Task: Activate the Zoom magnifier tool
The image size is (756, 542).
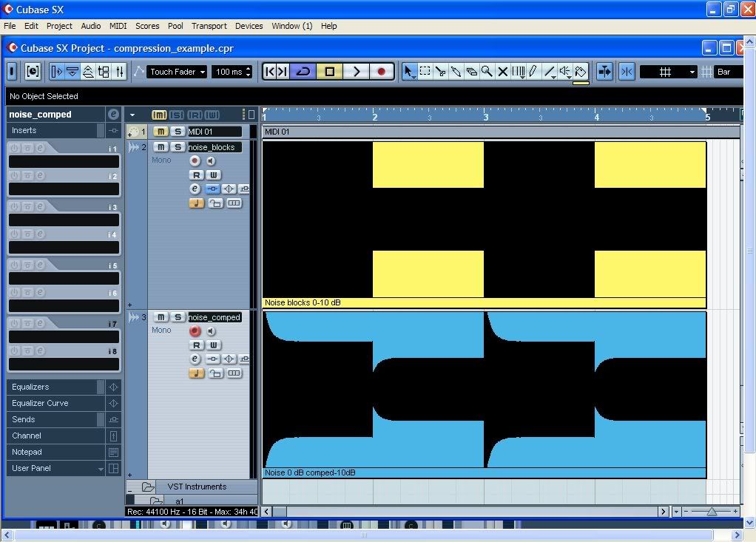Action: [487, 72]
